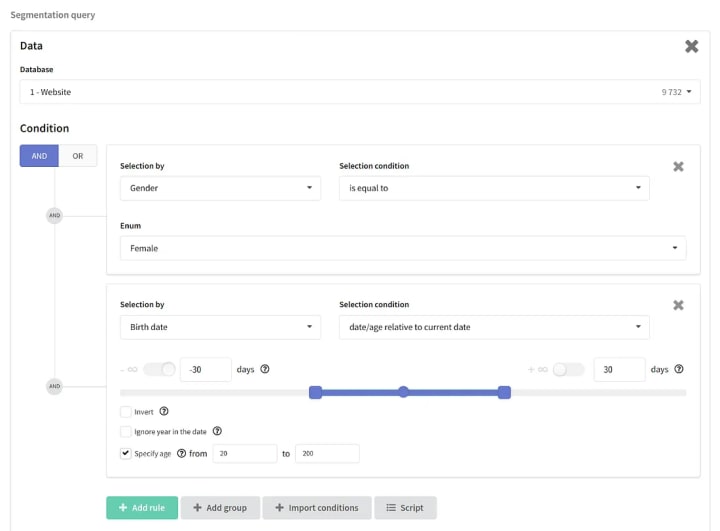Click the Segmentation query heading

click(53, 15)
